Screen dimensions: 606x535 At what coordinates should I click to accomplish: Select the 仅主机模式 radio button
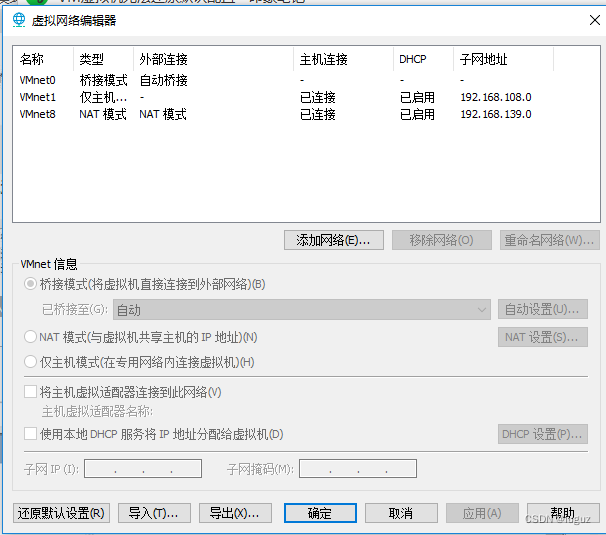click(x=30, y=362)
